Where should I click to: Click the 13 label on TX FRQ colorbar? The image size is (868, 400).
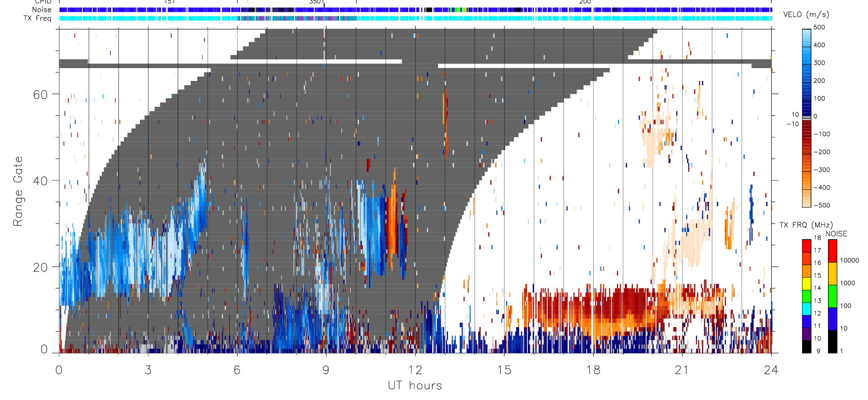(x=817, y=301)
